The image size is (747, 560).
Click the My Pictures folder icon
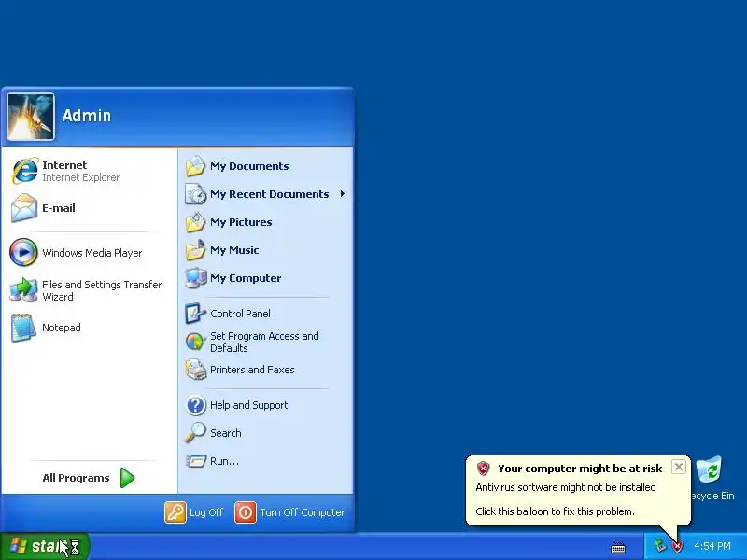pyautogui.click(x=195, y=222)
